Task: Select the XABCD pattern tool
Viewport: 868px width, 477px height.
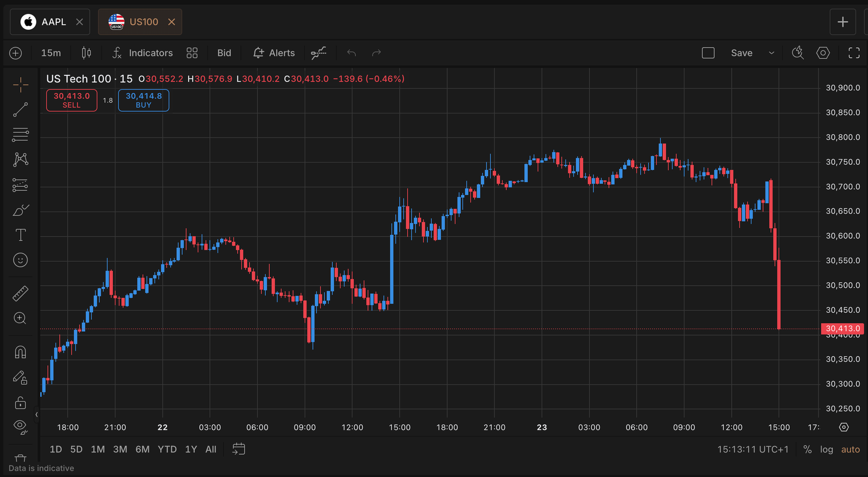Action: pyautogui.click(x=21, y=159)
